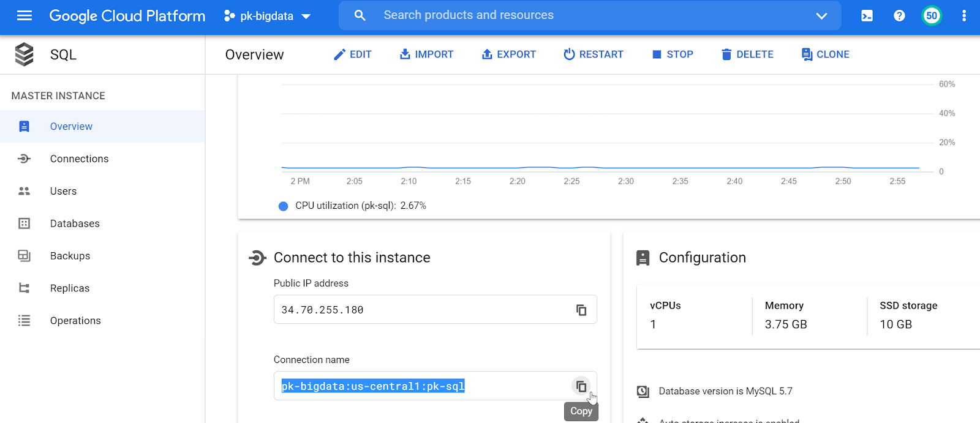The width and height of the screenshot is (980, 423).
Task: Click the Connect to this instance icon
Action: click(257, 258)
